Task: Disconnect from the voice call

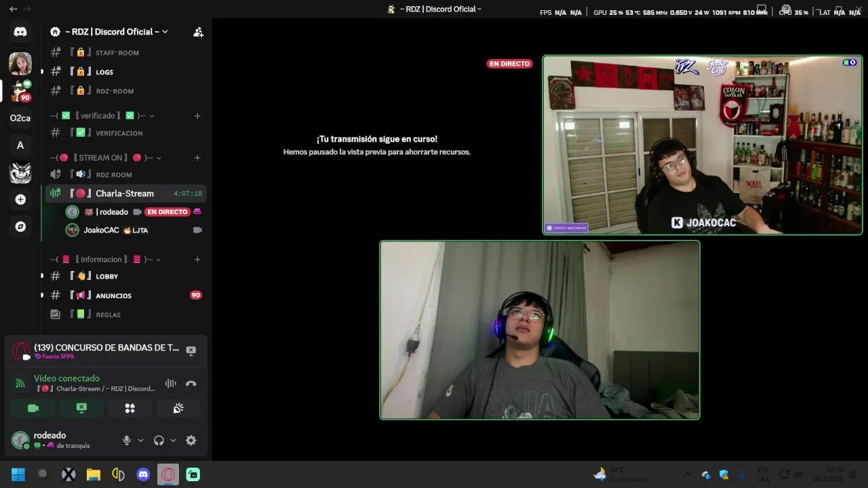Action: pos(191,384)
